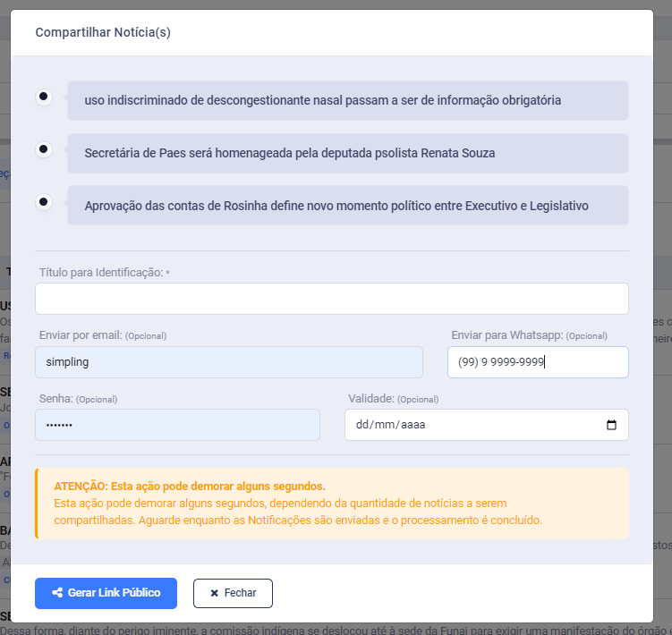
Task: Click the calendar icon in Validade field
Action: coord(611,425)
